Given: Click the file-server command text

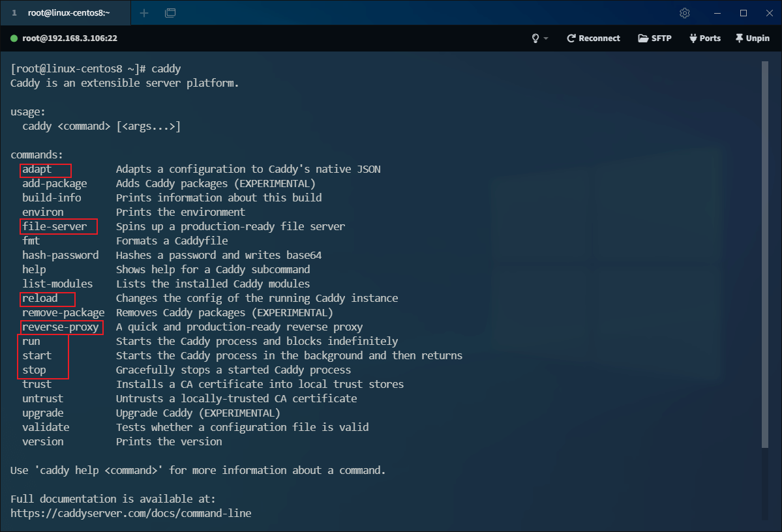Looking at the screenshot, I should pos(55,227).
